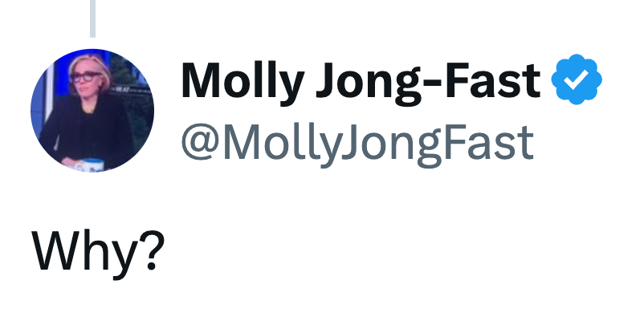
Task: Click the @ symbol in the handle
Action: [198, 143]
